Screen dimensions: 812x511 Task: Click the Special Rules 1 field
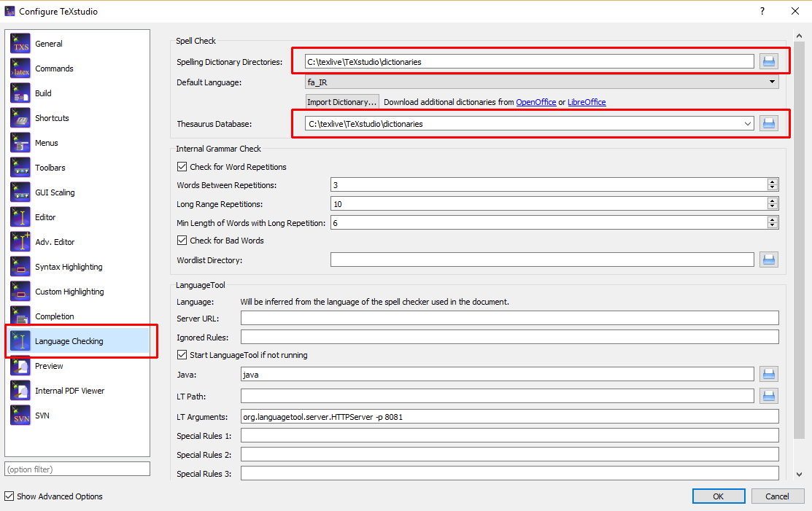509,435
